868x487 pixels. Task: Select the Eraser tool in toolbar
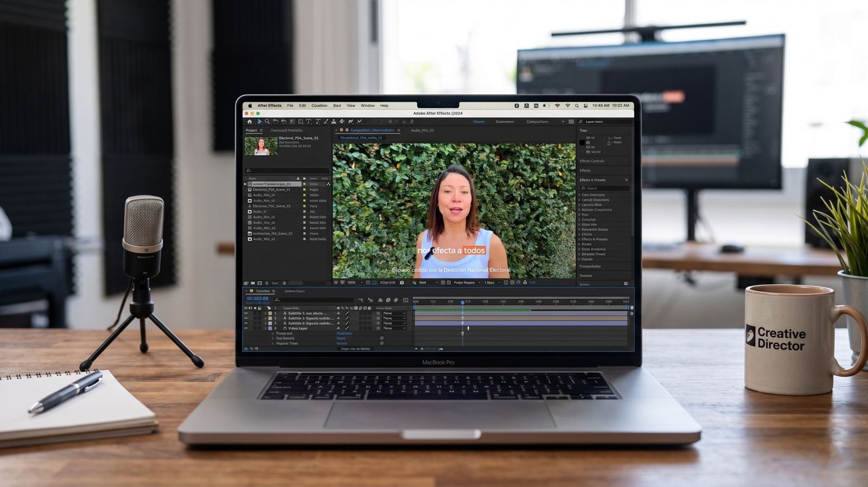click(342, 121)
